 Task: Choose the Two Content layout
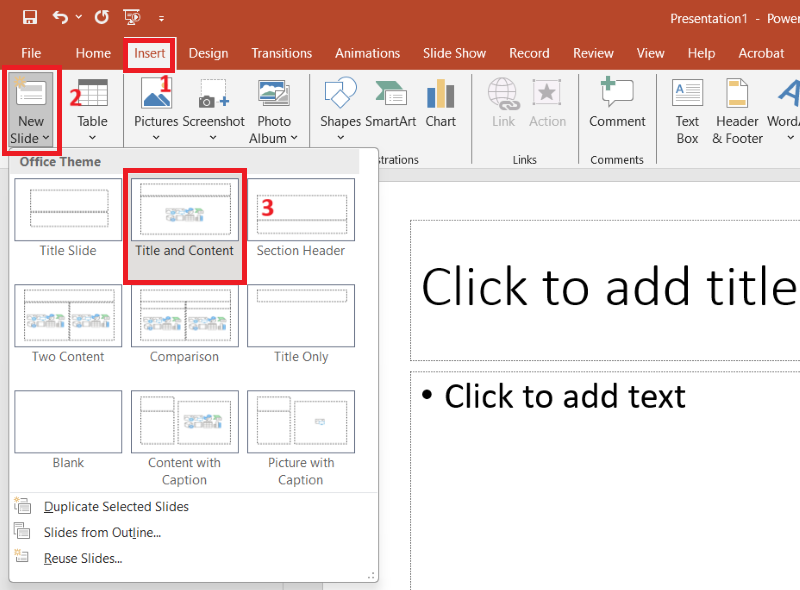68,324
